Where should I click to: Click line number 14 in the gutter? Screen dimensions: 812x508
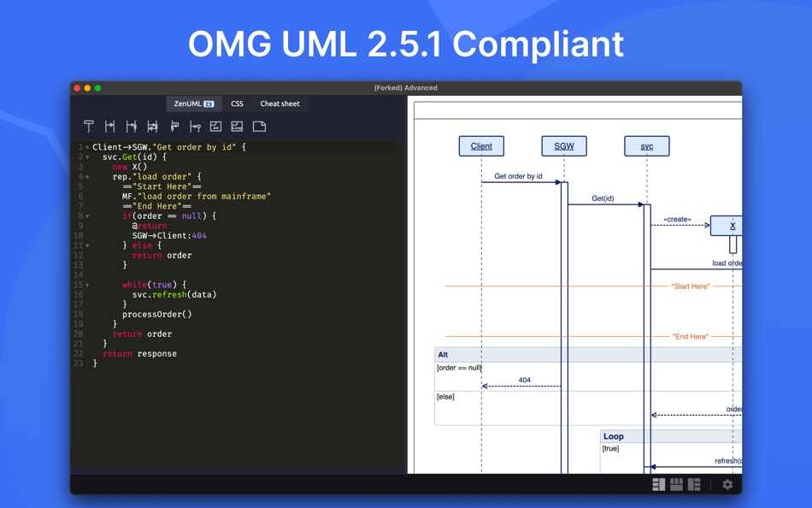coord(78,275)
